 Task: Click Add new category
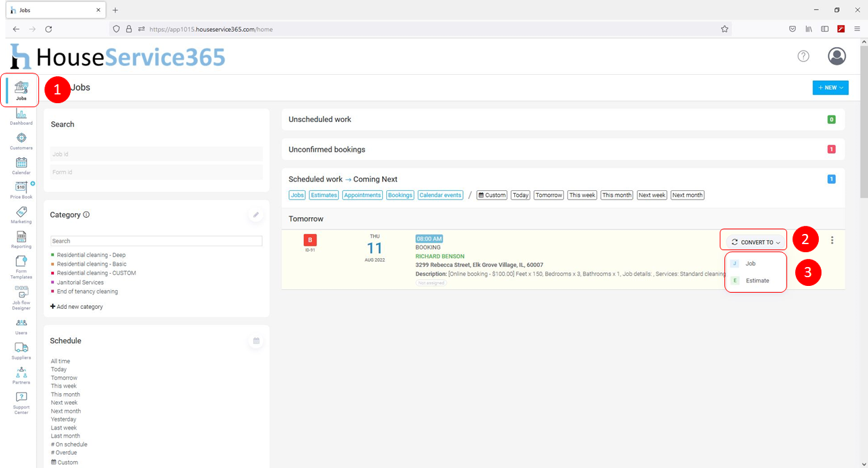coord(77,307)
